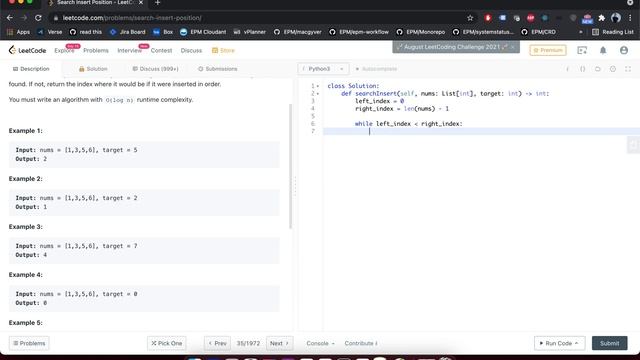Go to the Next problem

pos(279,343)
